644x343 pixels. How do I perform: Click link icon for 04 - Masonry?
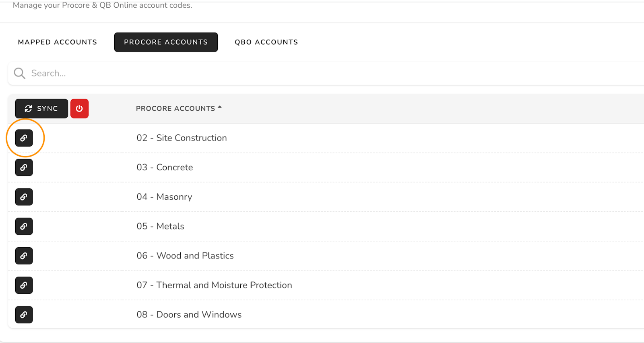(x=24, y=197)
